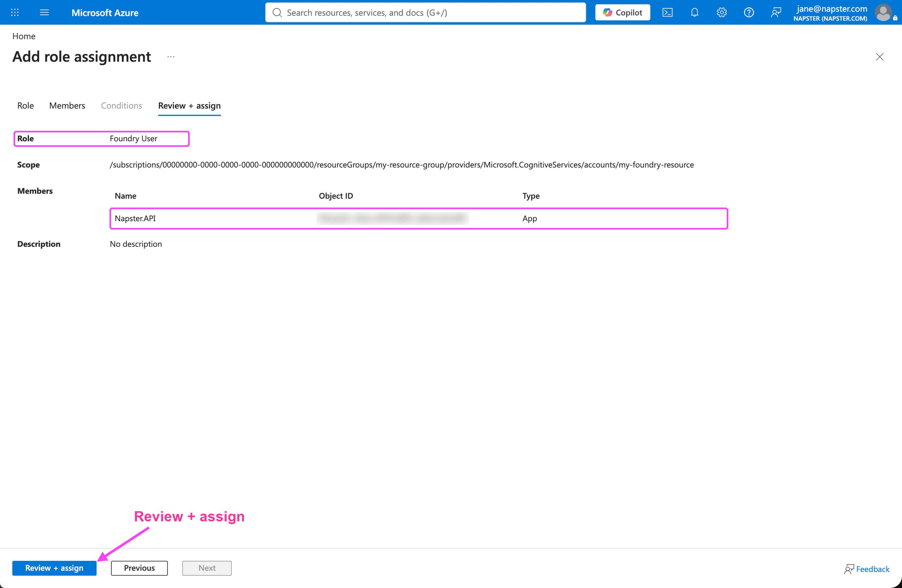Click the App type cell
The width and height of the screenshot is (902, 588).
(530, 218)
